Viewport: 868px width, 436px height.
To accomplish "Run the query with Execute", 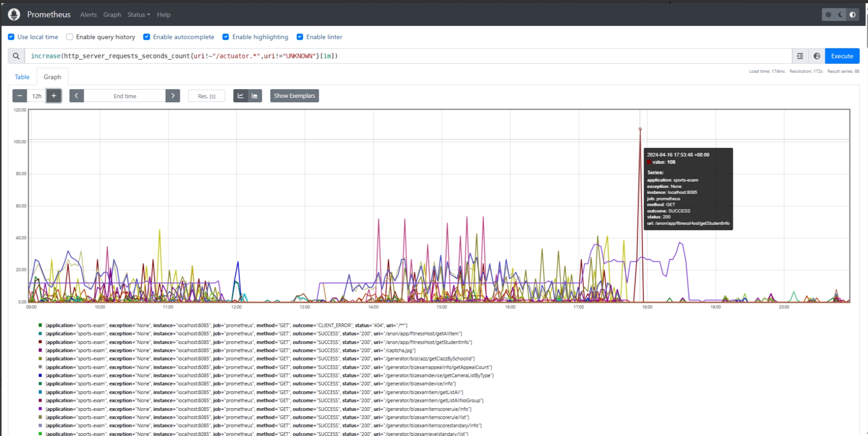I will pyautogui.click(x=842, y=56).
